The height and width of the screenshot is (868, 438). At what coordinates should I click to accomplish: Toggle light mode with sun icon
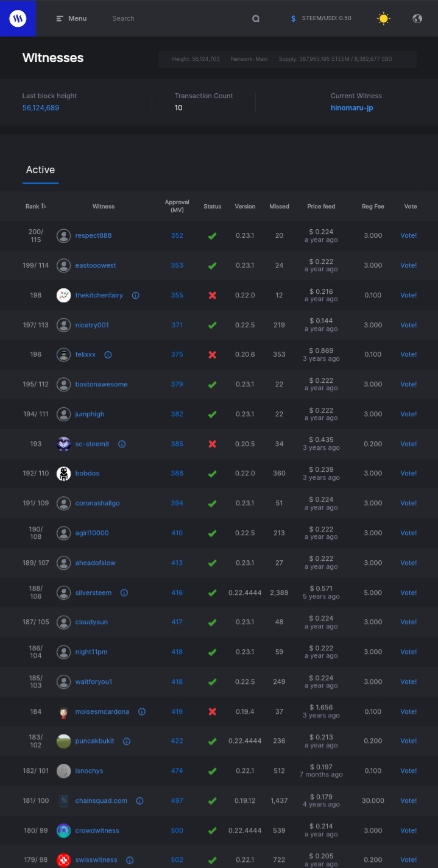383,18
